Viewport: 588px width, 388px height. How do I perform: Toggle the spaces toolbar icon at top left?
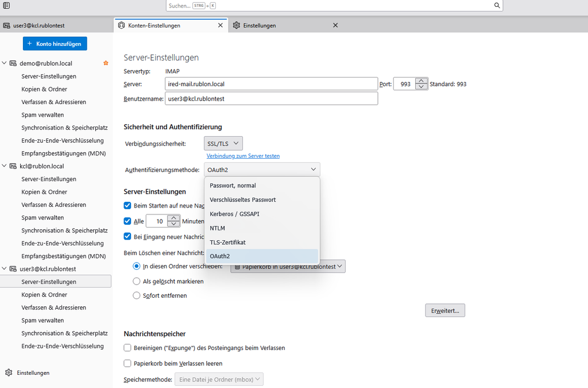tap(6, 5)
